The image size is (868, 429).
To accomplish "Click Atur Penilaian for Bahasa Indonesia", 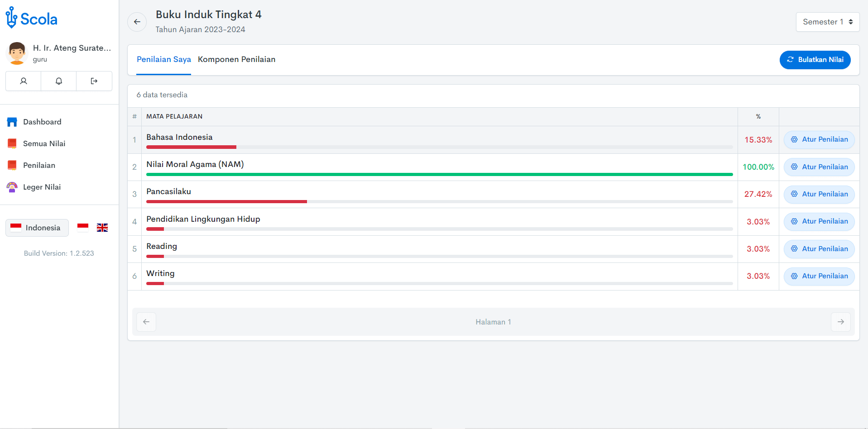I will click(819, 139).
